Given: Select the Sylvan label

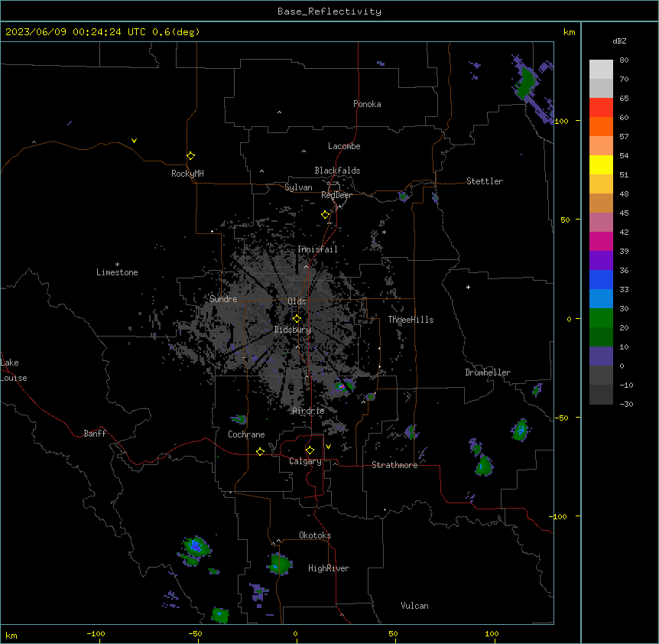Looking at the screenshot, I should tap(298, 187).
